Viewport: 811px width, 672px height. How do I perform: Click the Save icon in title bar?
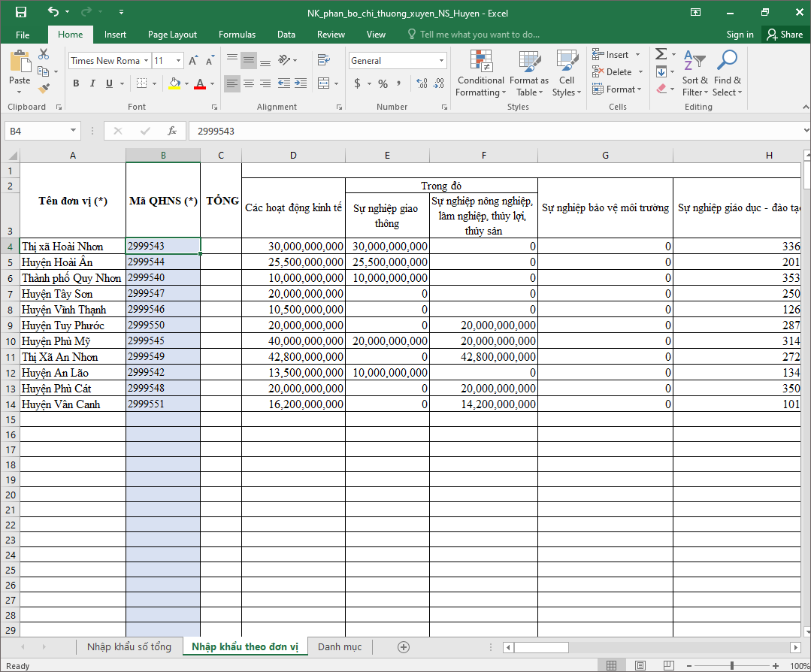pos(20,12)
